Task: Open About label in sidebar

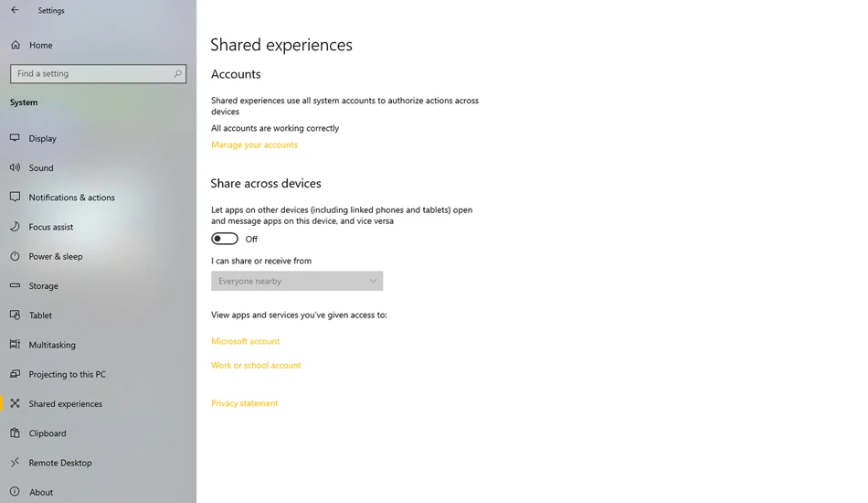Action: (41, 492)
